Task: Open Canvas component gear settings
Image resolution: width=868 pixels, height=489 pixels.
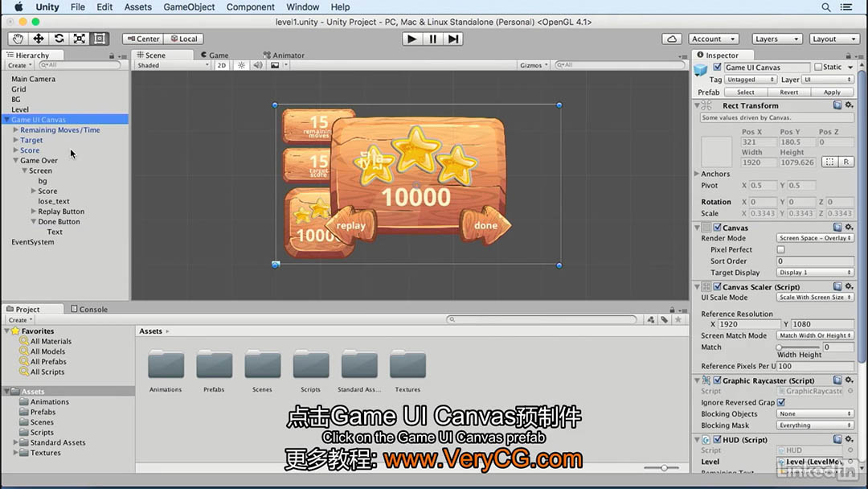Action: coord(850,227)
